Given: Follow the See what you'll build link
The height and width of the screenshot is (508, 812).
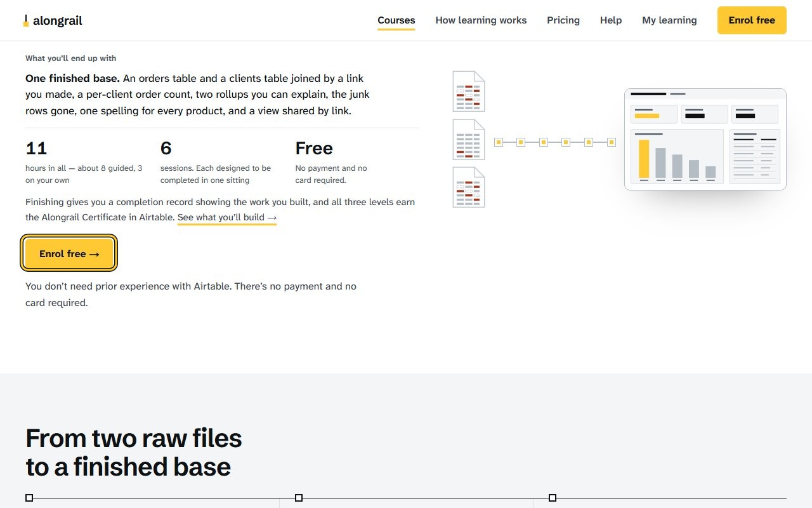Looking at the screenshot, I should (x=227, y=217).
